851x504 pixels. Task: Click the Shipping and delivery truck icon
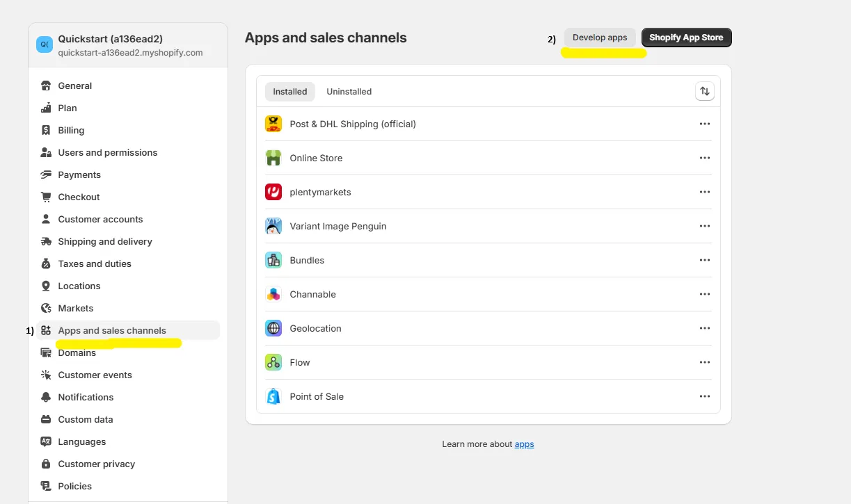pyautogui.click(x=46, y=241)
